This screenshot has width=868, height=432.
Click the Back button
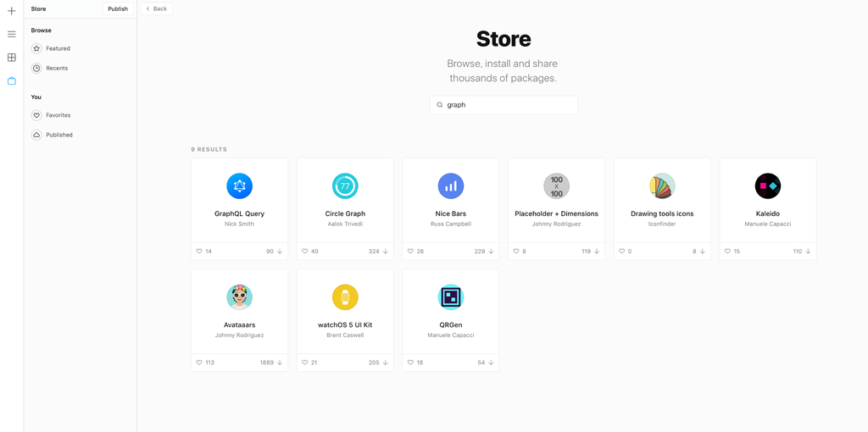(x=157, y=8)
